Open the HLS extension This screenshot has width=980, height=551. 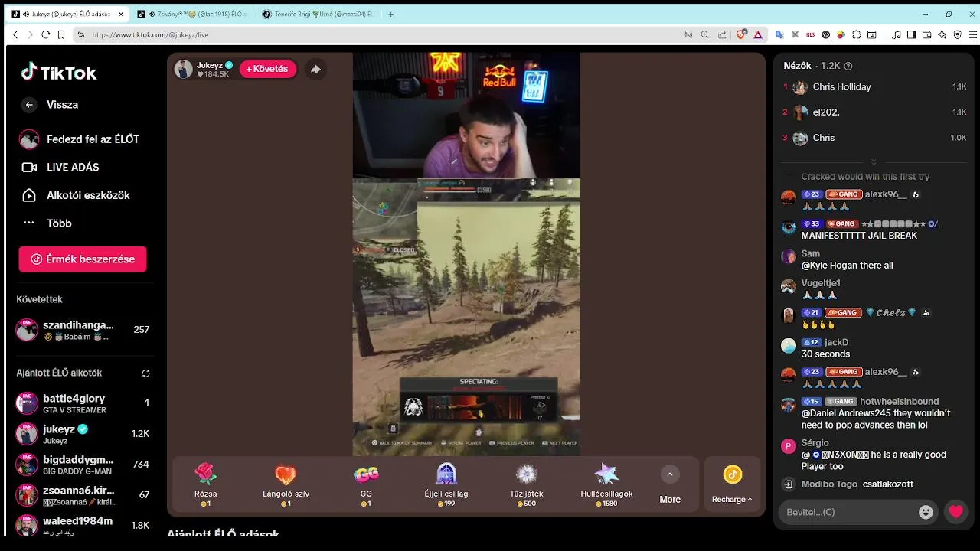pyautogui.click(x=810, y=34)
